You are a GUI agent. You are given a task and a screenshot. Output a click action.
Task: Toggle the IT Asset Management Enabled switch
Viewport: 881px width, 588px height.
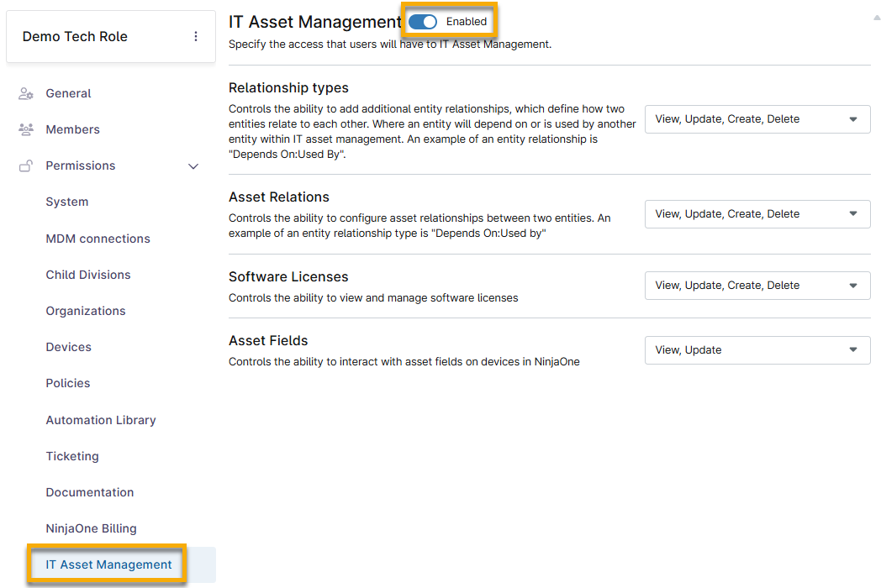(x=423, y=22)
